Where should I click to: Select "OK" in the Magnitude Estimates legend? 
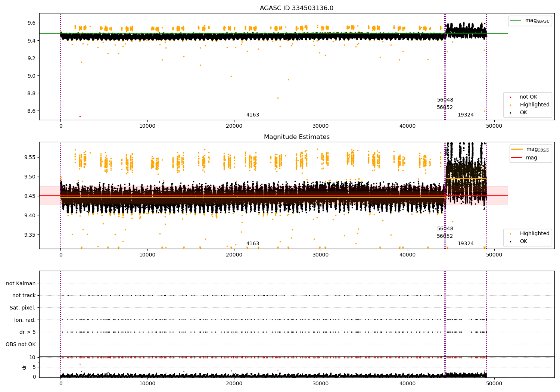click(523, 241)
